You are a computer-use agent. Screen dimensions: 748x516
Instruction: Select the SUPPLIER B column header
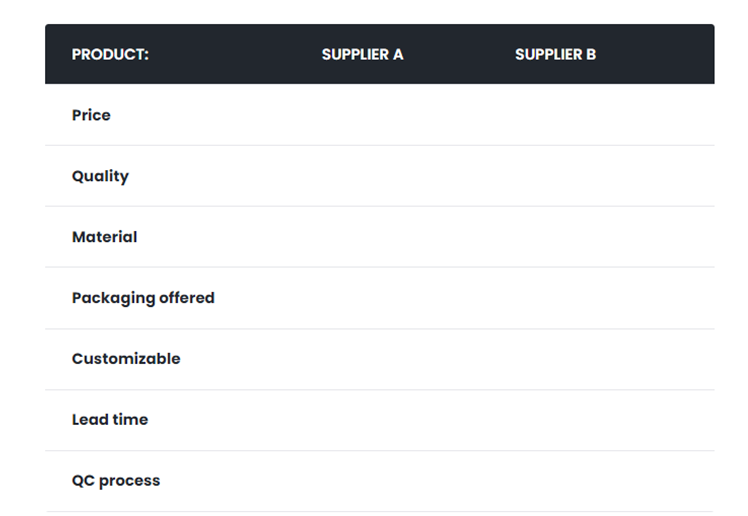point(555,54)
